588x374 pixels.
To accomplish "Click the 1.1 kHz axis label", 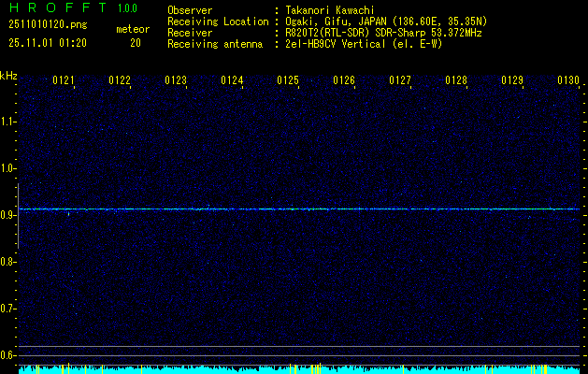I will (7, 122).
